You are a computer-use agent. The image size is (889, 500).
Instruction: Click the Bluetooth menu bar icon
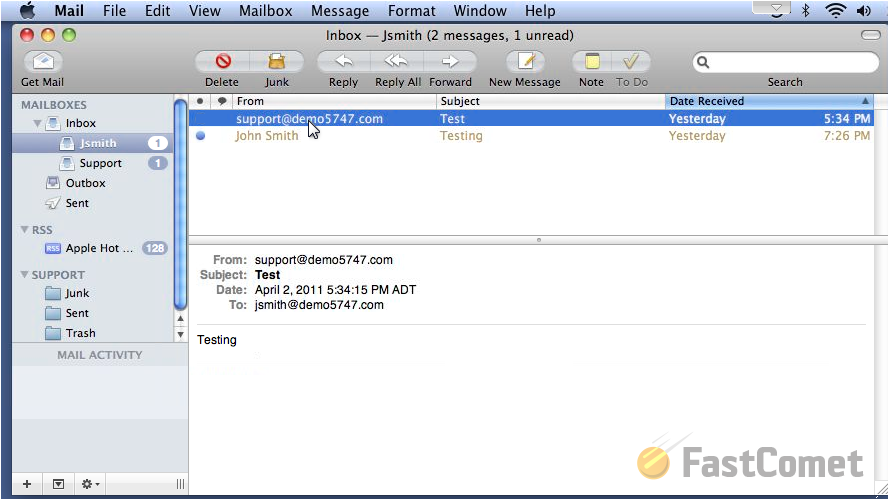[x=805, y=10]
